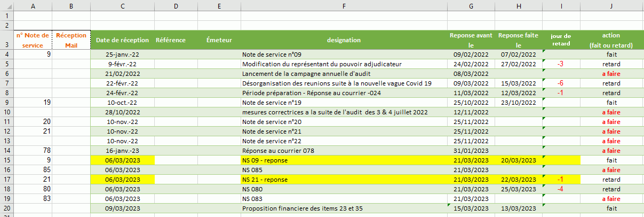Click deadline cell '09/02/2022'
The height and width of the screenshot is (217, 644).
(x=471, y=55)
